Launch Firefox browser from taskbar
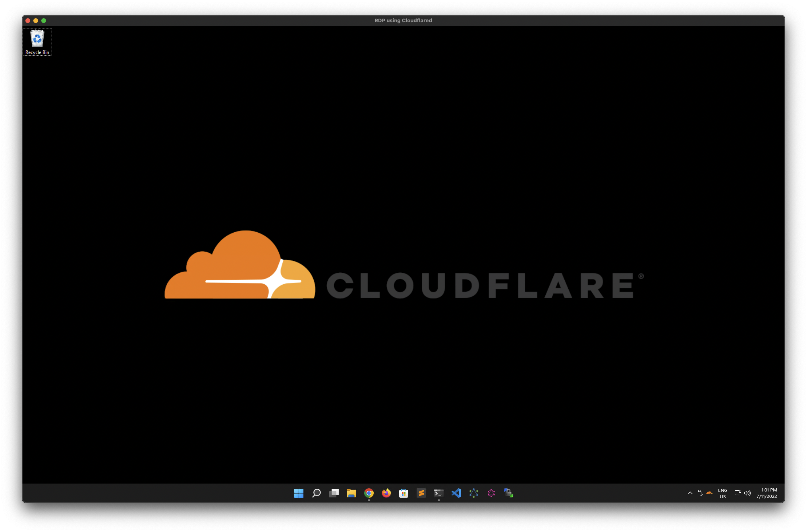807x532 pixels. [x=386, y=493]
